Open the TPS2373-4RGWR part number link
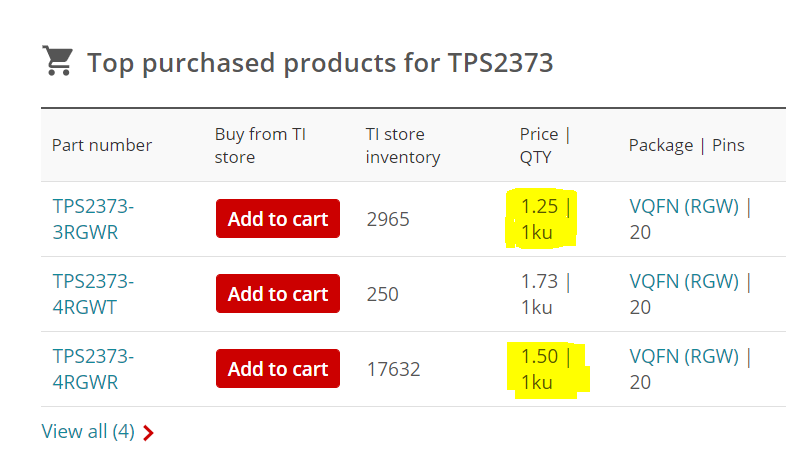806x463 pixels. [93, 369]
